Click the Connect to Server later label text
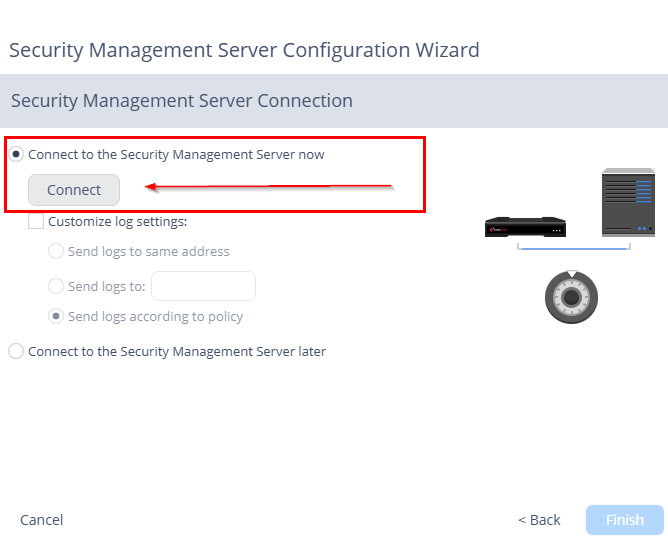This screenshot has height=540, width=668. coord(177,351)
